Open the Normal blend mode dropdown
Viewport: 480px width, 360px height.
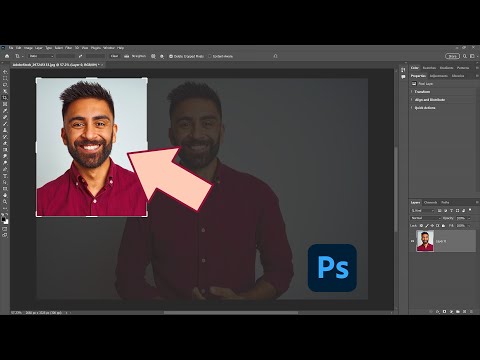click(426, 218)
